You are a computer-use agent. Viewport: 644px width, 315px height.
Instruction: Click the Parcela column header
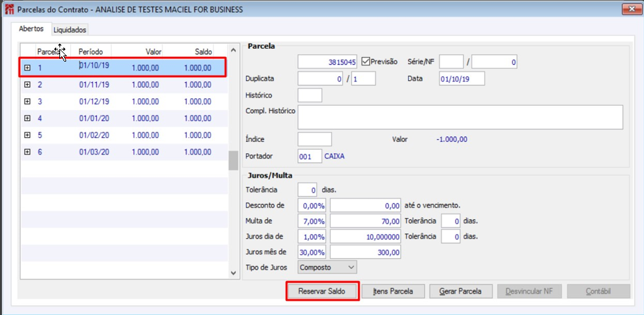click(x=53, y=51)
